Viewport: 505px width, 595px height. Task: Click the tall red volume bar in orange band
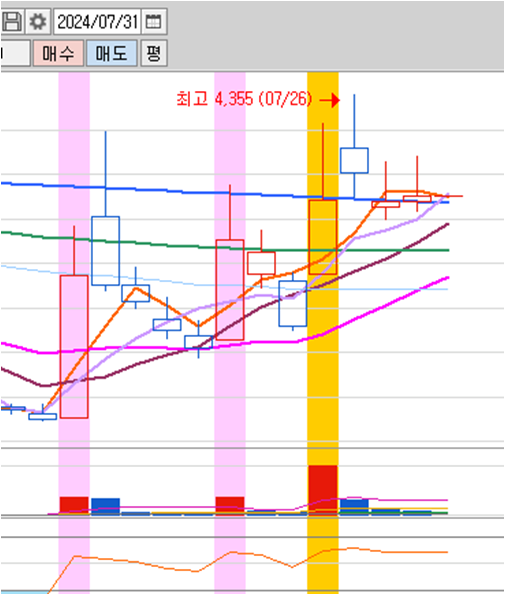pyautogui.click(x=323, y=490)
